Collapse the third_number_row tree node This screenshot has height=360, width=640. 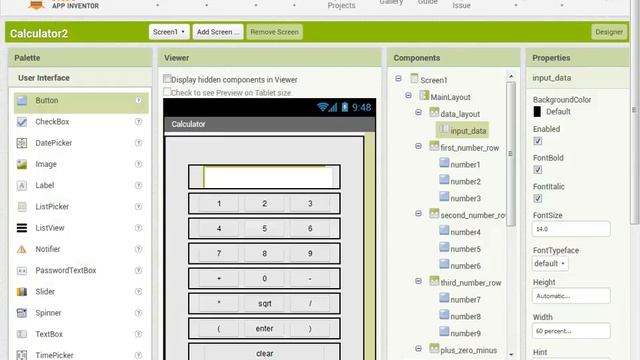[418, 281]
